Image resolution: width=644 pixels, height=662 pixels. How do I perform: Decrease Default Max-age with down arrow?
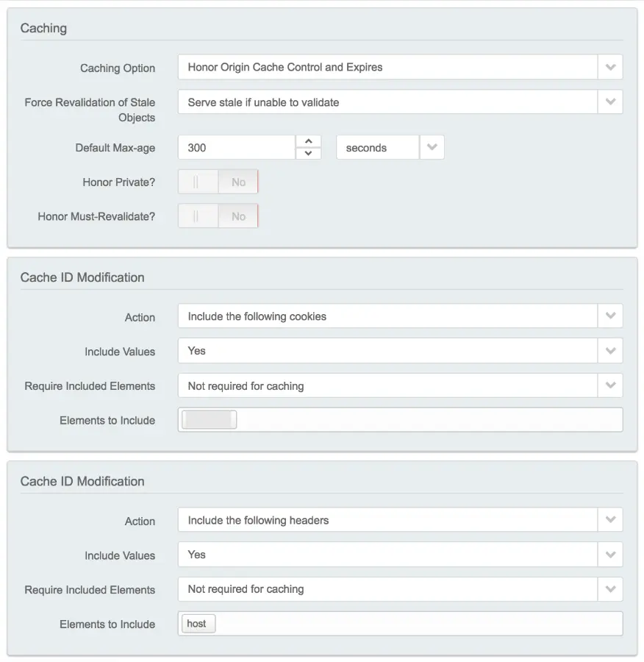308,153
